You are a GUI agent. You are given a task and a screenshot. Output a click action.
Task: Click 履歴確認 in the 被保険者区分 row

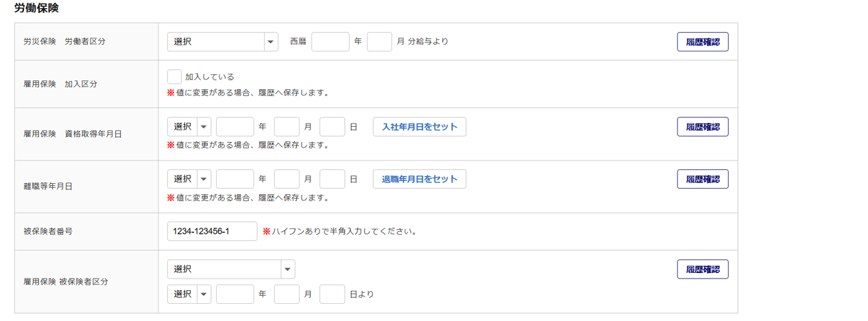pos(702,269)
